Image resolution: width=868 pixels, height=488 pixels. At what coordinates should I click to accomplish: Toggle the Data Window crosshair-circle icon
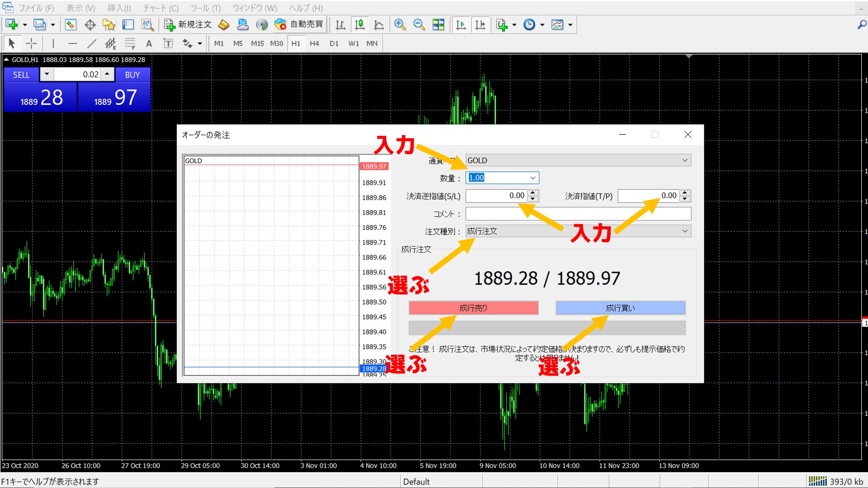pyautogui.click(x=90, y=24)
